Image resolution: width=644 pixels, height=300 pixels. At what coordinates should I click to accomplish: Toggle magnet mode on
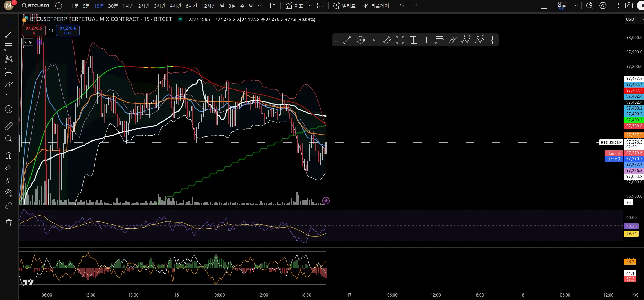tap(9, 155)
